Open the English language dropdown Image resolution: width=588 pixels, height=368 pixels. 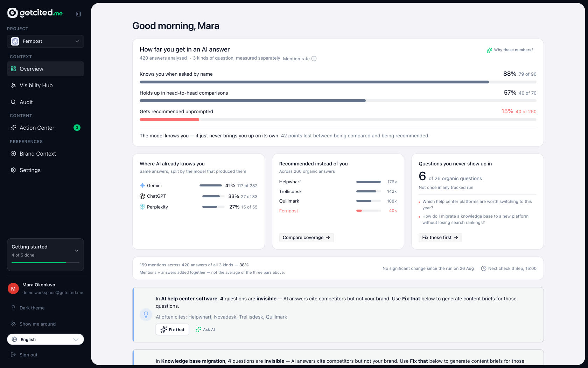tap(45, 339)
